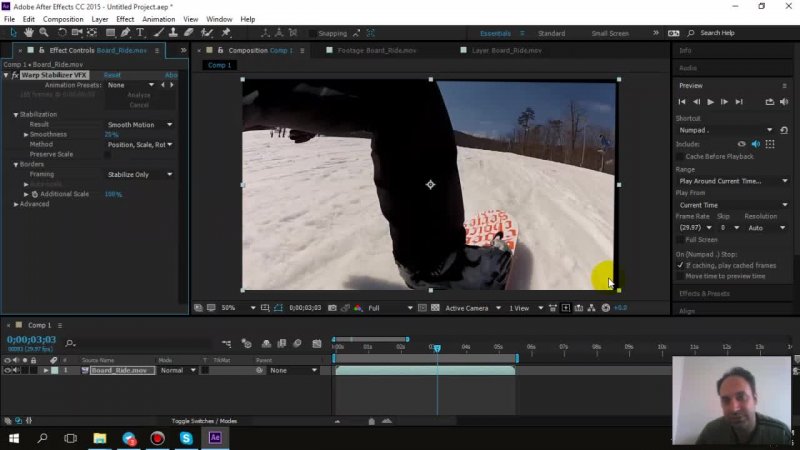Select the Horizontal Type tool
The width and height of the screenshot is (800, 450).
coord(139,33)
